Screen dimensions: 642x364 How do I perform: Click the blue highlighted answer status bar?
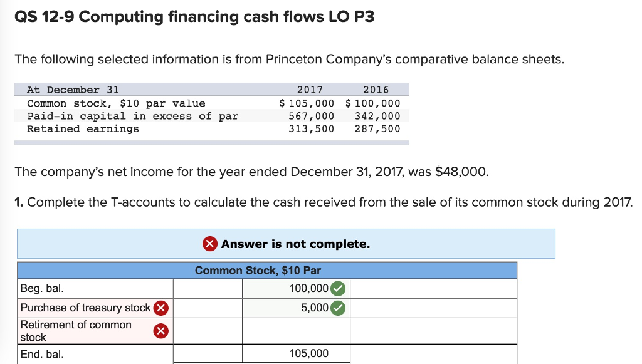[x=287, y=244]
